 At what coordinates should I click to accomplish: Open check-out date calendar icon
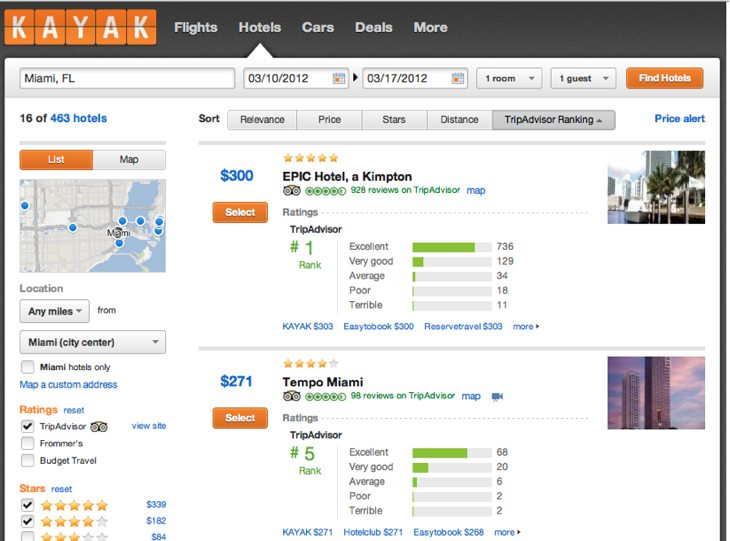pyautogui.click(x=458, y=78)
